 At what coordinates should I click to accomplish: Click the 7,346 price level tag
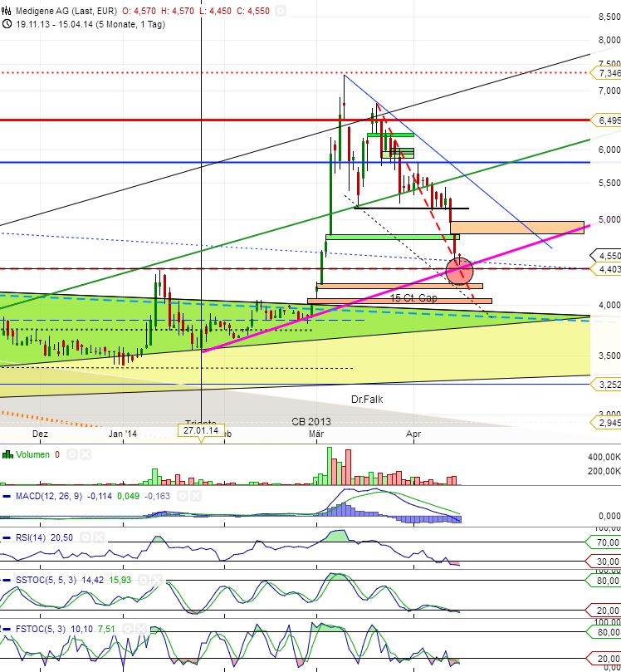click(x=606, y=73)
